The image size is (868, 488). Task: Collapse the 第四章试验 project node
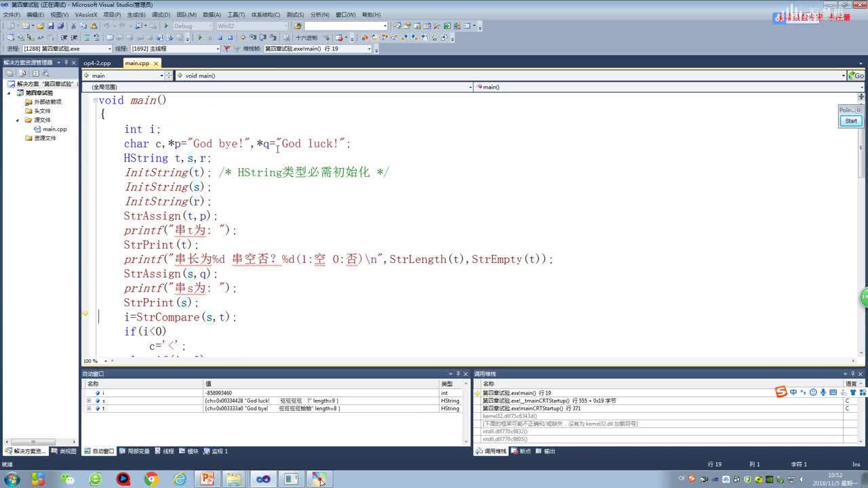(x=9, y=93)
